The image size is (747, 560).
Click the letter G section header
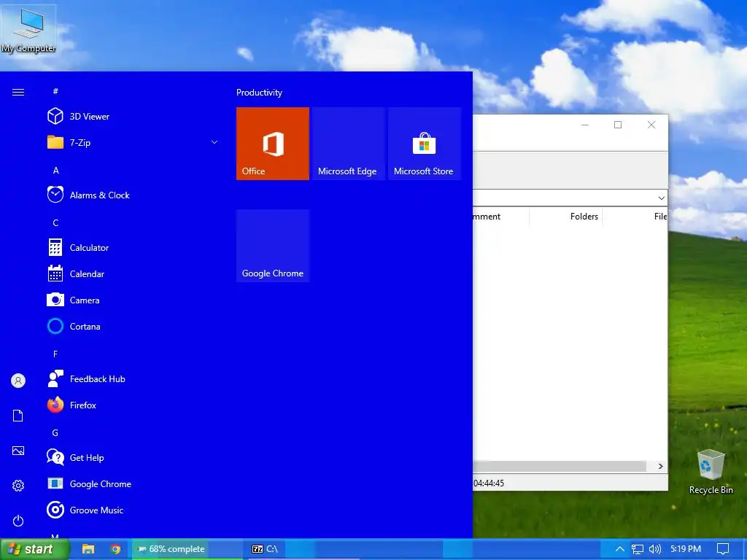point(55,433)
